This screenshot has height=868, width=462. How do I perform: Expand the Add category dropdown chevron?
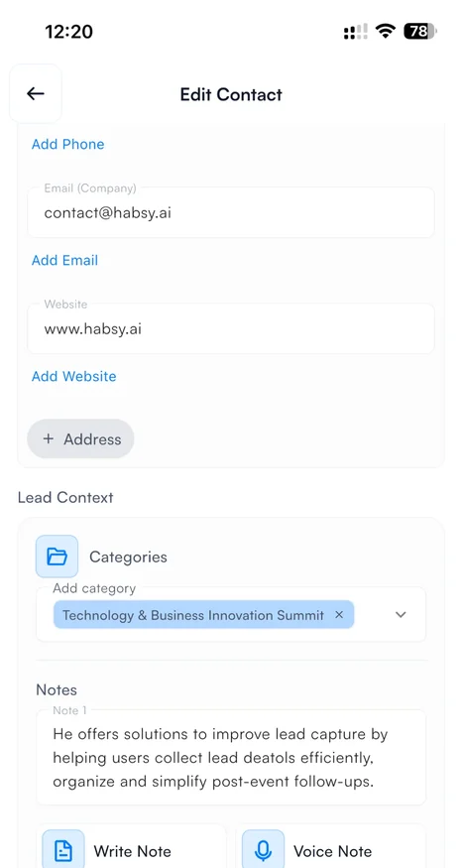[401, 614]
